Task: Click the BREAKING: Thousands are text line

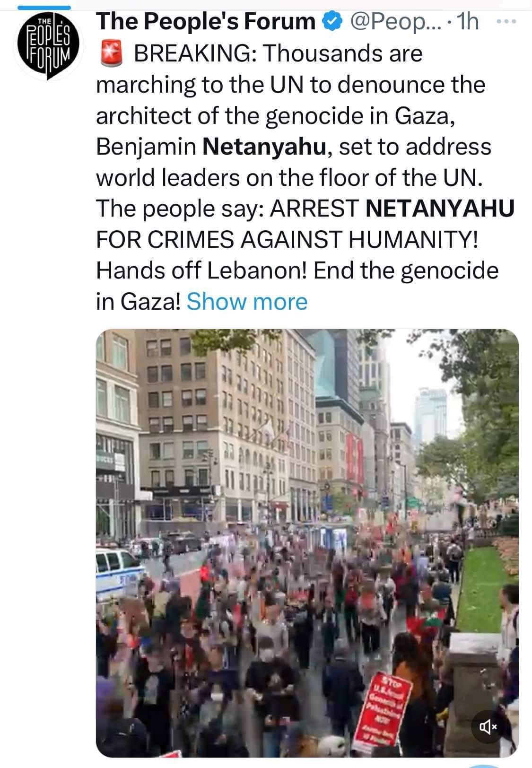Action: coord(278,53)
